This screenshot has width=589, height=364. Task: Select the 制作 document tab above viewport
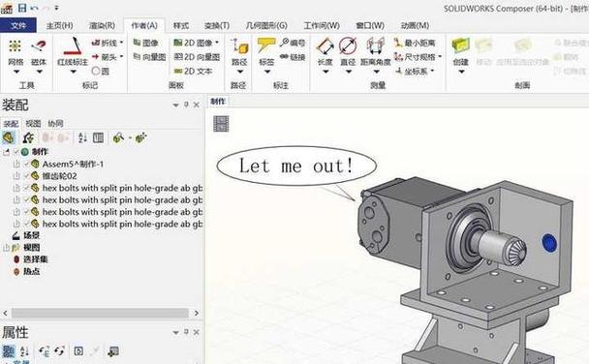(218, 102)
